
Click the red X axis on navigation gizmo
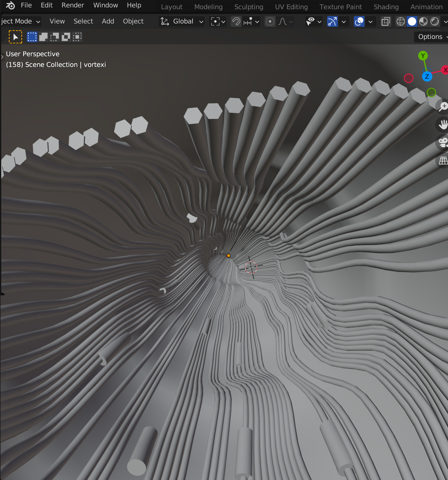(x=445, y=70)
